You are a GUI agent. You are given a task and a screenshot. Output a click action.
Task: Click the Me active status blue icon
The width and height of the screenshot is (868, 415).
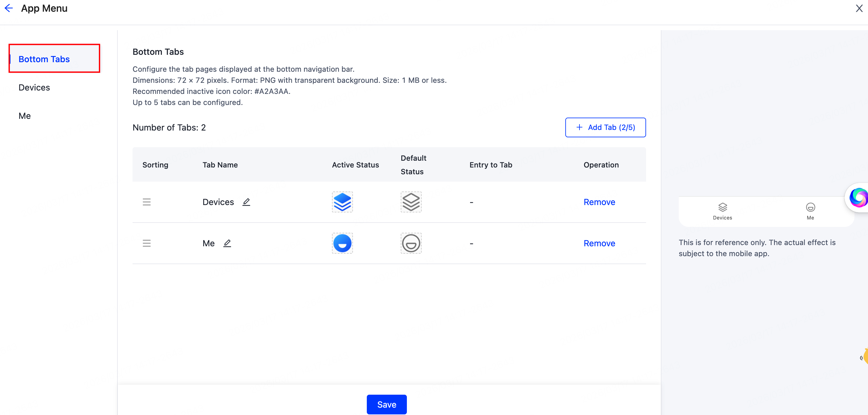[x=342, y=243]
